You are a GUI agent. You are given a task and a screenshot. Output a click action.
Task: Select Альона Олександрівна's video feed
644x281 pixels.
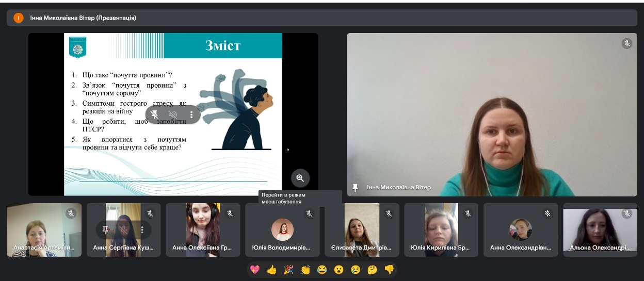point(600,230)
